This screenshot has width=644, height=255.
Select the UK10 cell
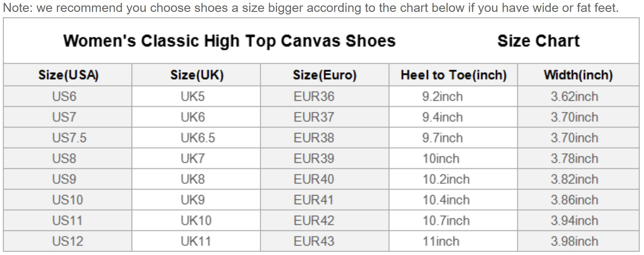pos(196,220)
